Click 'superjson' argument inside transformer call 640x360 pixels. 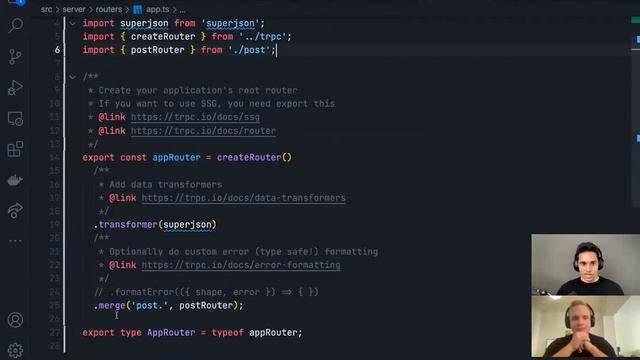[187, 224]
